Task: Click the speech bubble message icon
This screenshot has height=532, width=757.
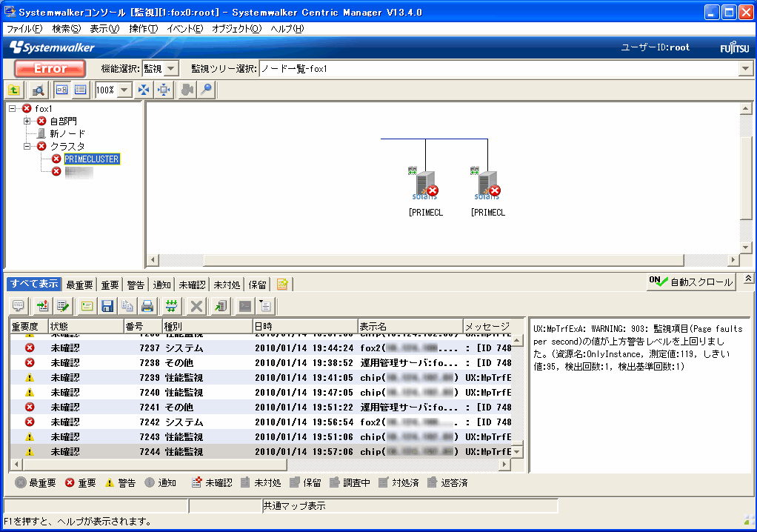Action: 19,306
